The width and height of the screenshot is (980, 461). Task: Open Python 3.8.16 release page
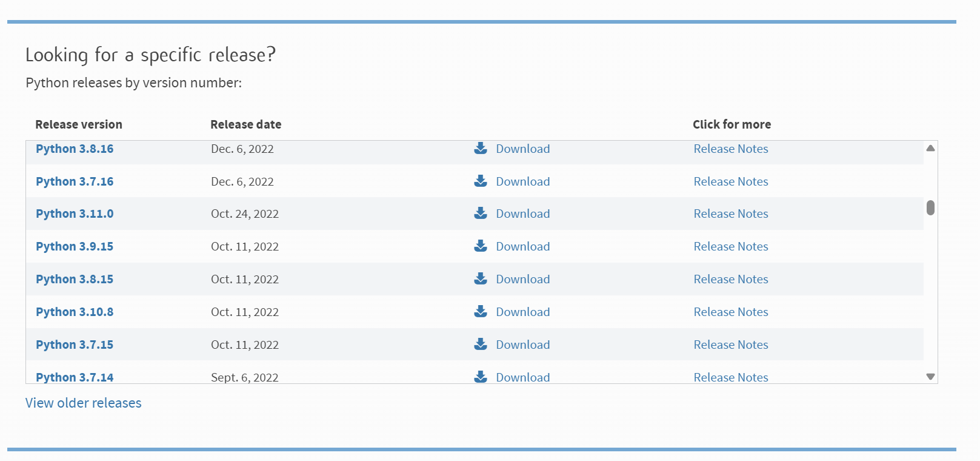(75, 149)
